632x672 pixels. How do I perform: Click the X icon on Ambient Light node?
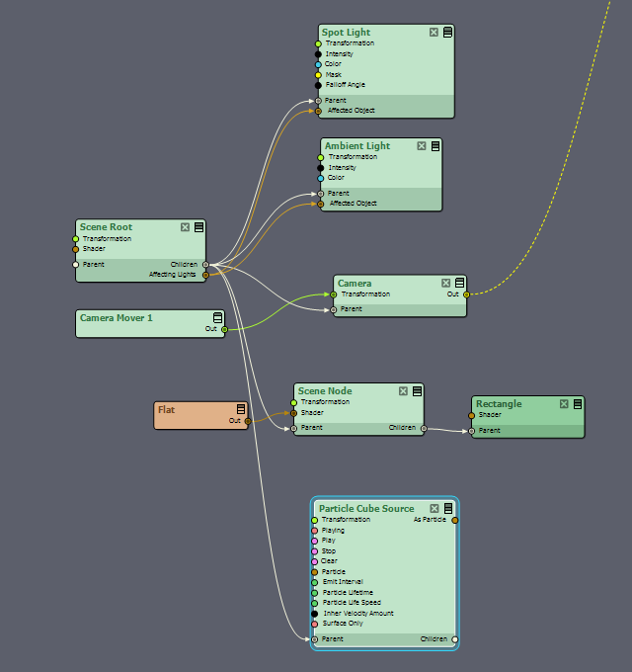[422, 146]
